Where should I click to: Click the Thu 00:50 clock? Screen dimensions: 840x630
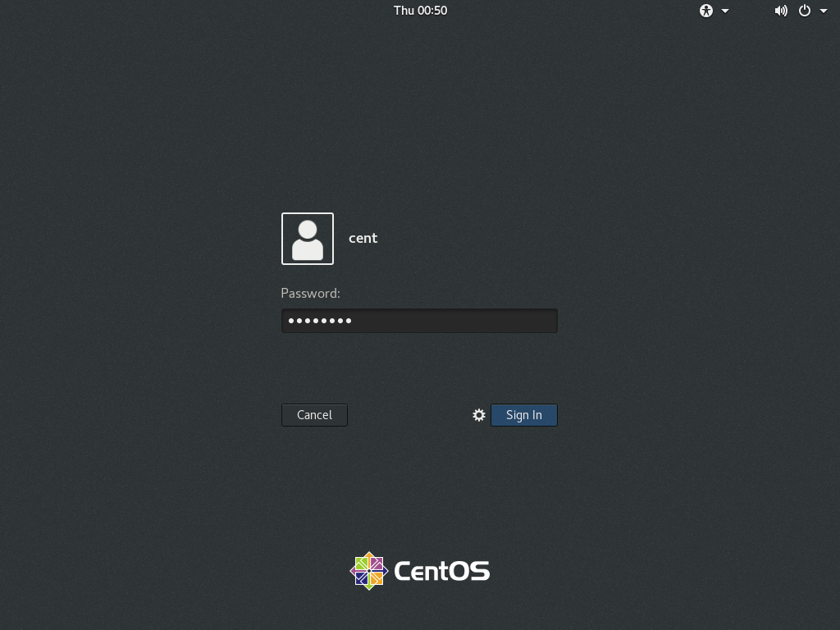(x=419, y=11)
